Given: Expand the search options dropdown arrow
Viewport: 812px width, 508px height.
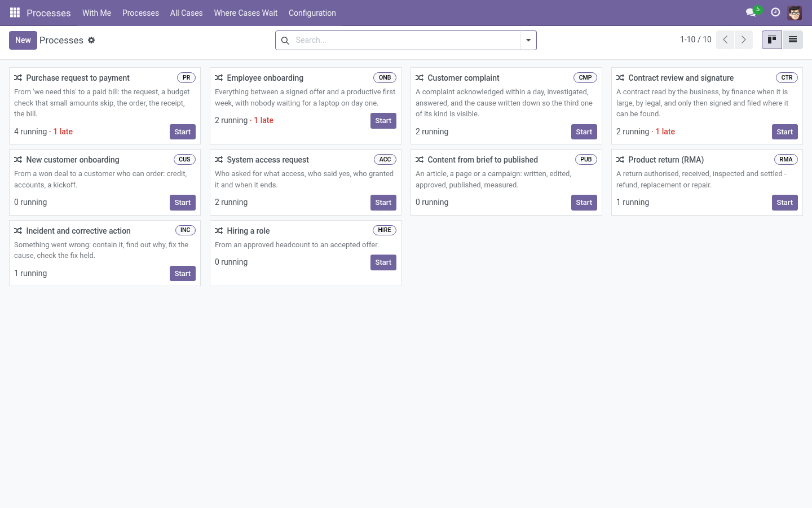Looking at the screenshot, I should click(x=528, y=41).
